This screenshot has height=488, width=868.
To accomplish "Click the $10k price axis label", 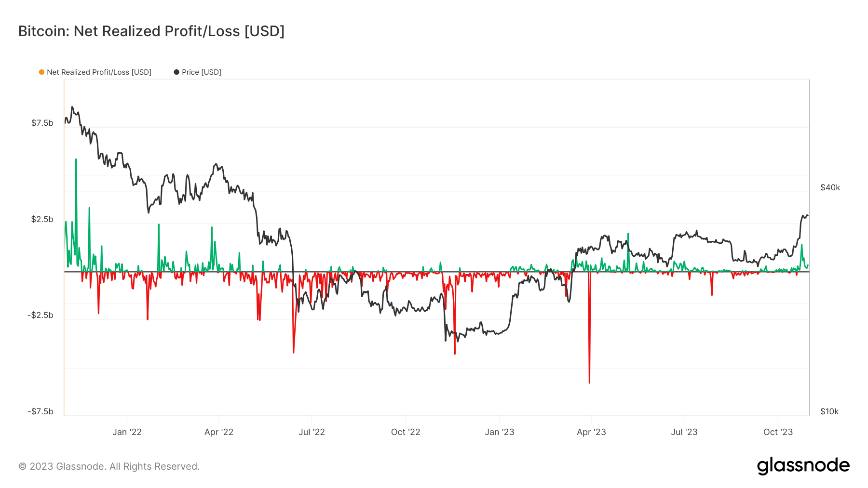I will pos(829,411).
